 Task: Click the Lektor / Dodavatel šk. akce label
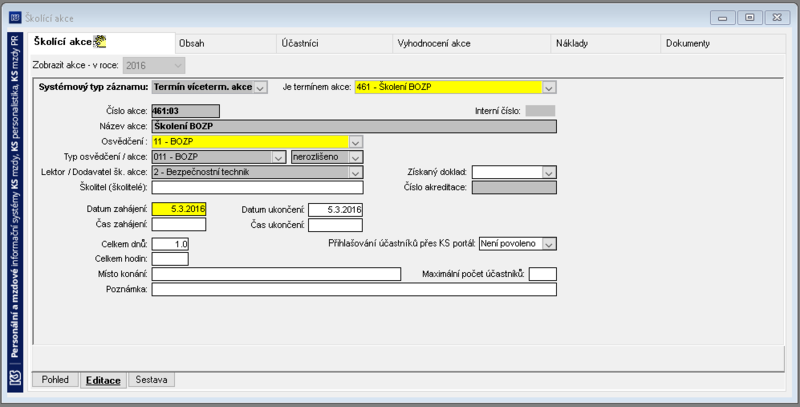(x=94, y=172)
